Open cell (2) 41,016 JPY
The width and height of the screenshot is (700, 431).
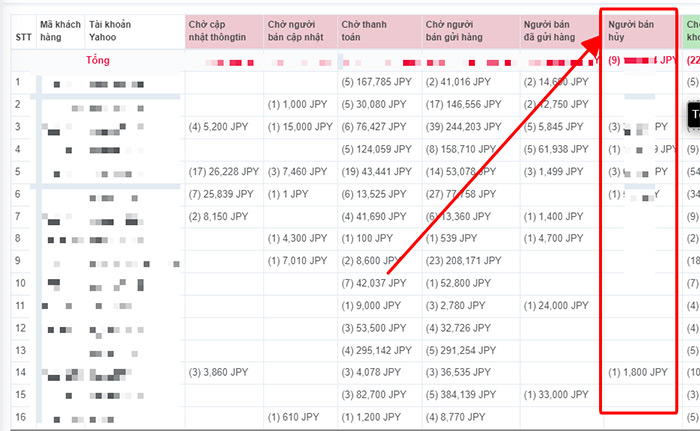458,82
